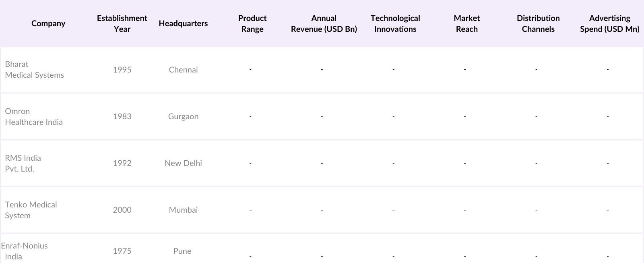The image size is (644, 263).
Task: Click the 2000 establishment year cell
Action: [122, 210]
